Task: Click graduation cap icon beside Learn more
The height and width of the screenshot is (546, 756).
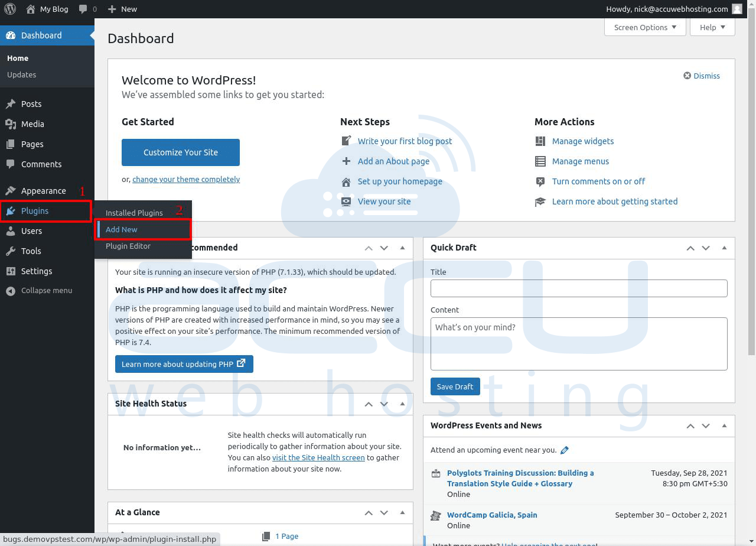Action: [540, 201]
